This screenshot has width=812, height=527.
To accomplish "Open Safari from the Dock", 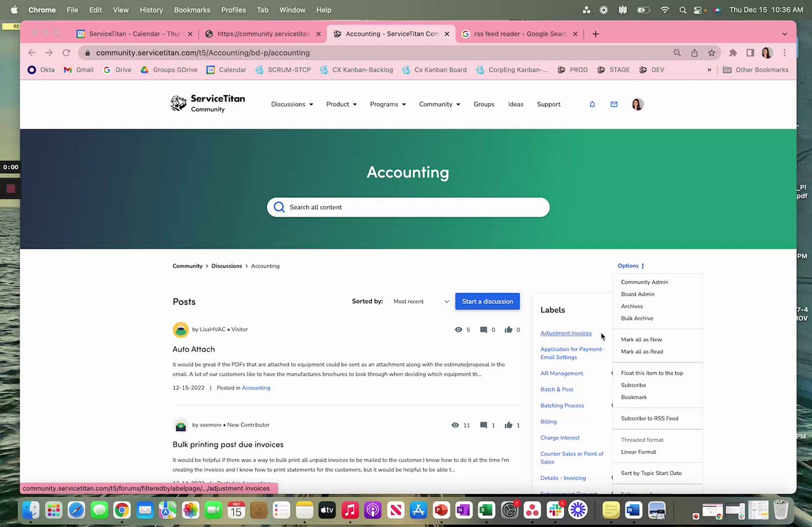I will click(x=76, y=510).
